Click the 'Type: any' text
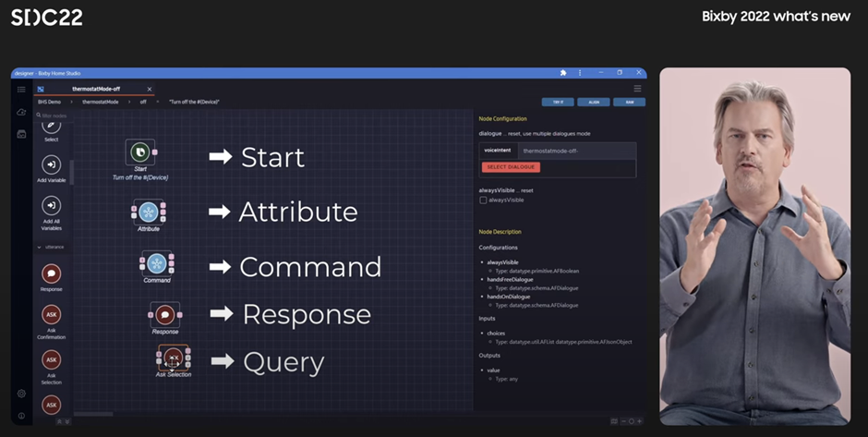The width and height of the screenshot is (868, 437). click(x=507, y=380)
